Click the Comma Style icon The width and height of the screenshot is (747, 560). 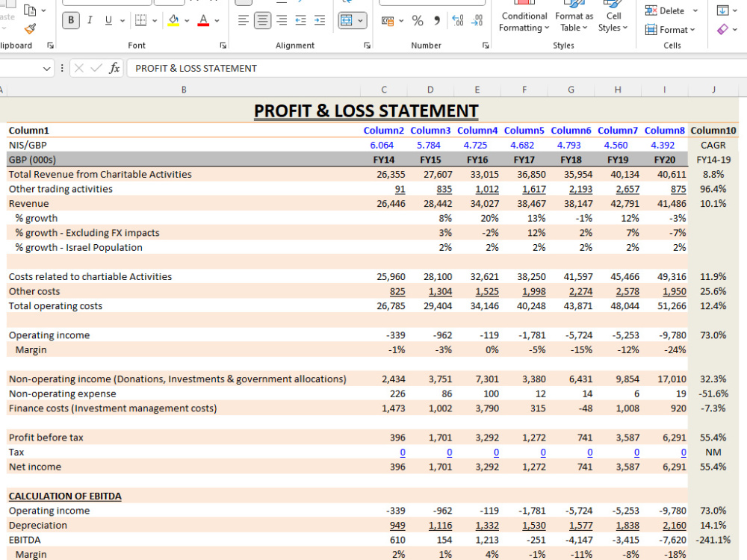point(437,19)
